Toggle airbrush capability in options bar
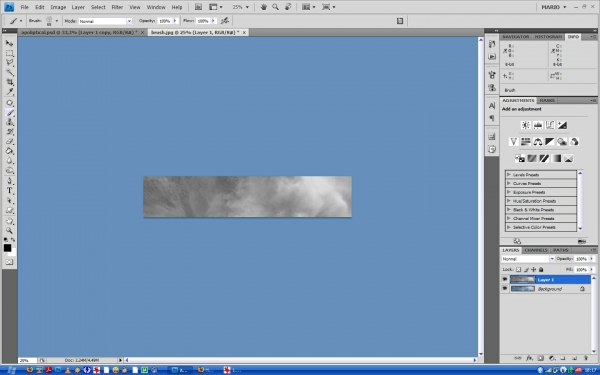Viewport: 600px width, 375px height. click(225, 21)
